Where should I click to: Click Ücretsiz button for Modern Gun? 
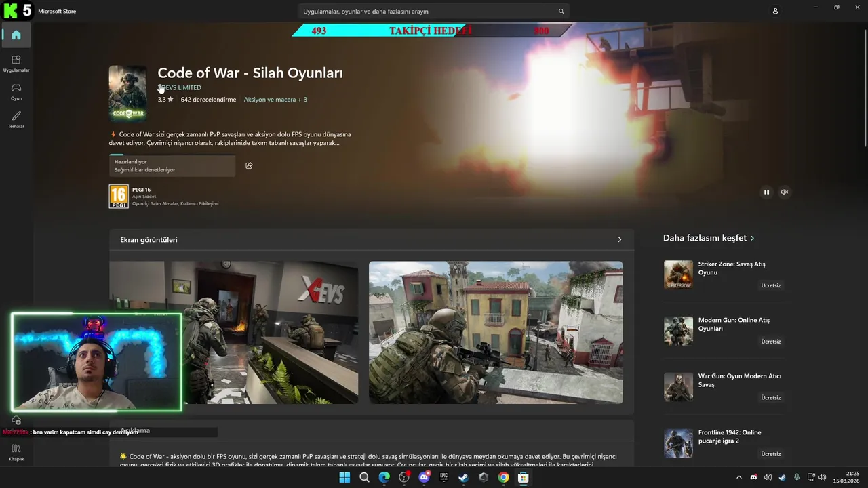(771, 342)
